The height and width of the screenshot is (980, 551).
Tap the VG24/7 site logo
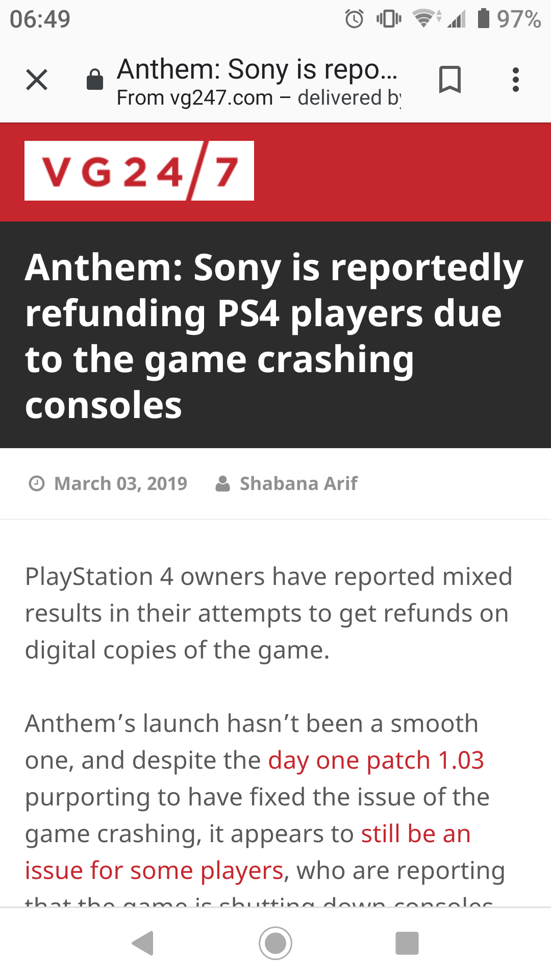tap(139, 171)
